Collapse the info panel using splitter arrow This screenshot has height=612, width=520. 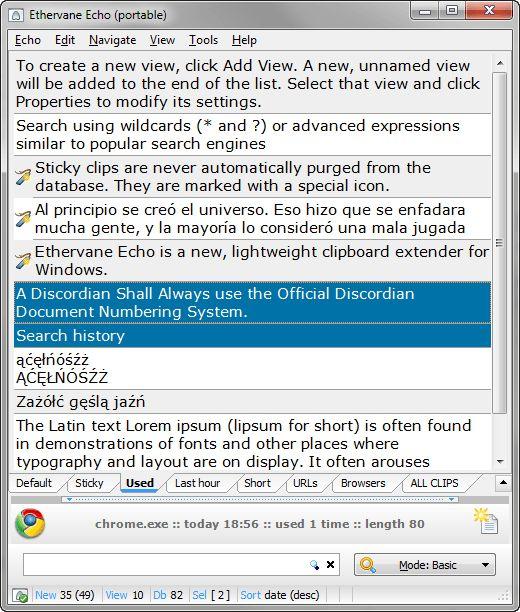pyautogui.click(x=69, y=499)
